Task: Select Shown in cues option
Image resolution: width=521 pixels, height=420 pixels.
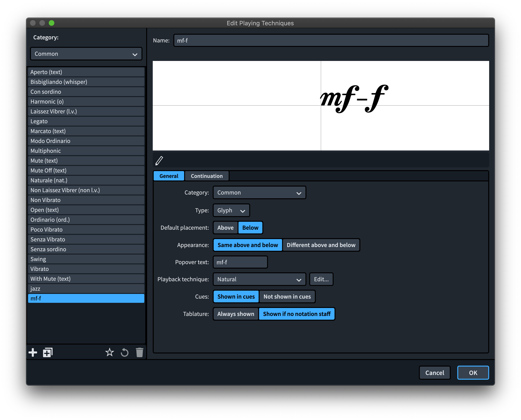Action: [x=236, y=296]
